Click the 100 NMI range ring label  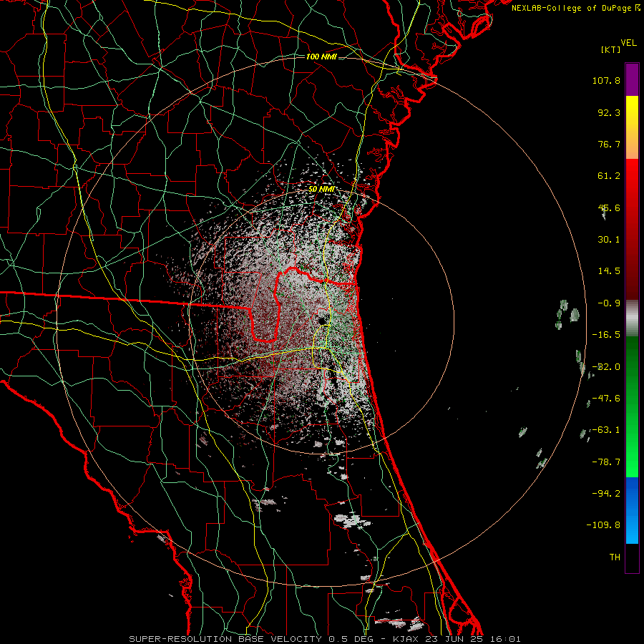click(321, 57)
